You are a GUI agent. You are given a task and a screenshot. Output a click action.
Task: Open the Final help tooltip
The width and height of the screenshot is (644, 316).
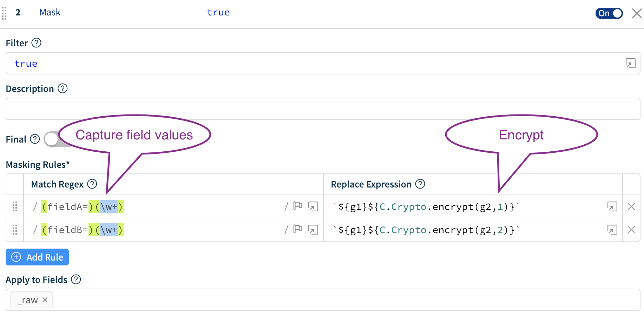coord(35,139)
